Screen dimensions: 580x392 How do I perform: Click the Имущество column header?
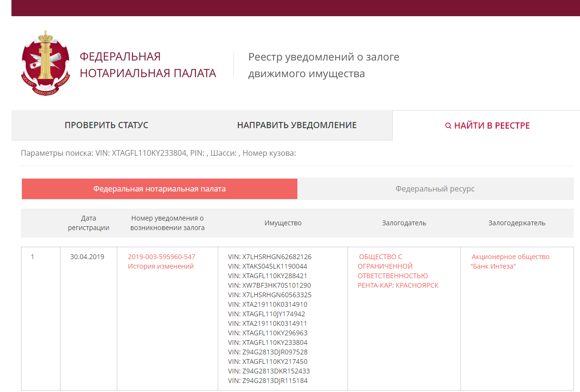pos(283,223)
